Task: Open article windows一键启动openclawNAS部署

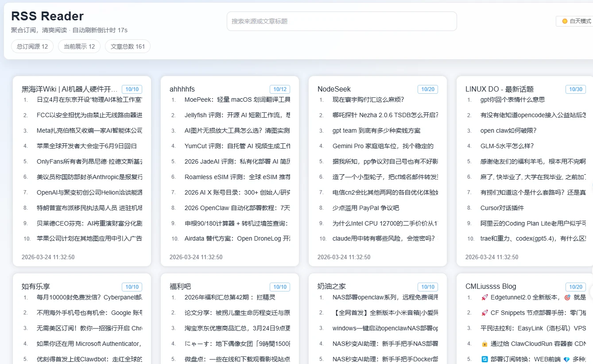Action: coord(385,328)
